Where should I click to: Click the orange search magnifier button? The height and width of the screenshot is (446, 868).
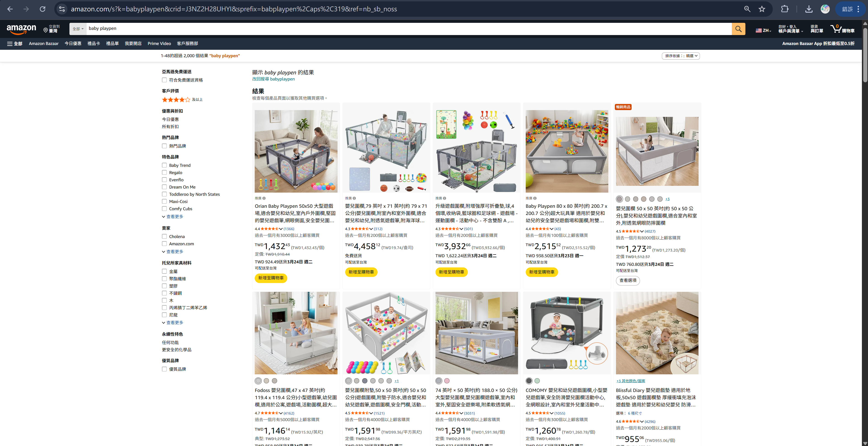tap(738, 29)
